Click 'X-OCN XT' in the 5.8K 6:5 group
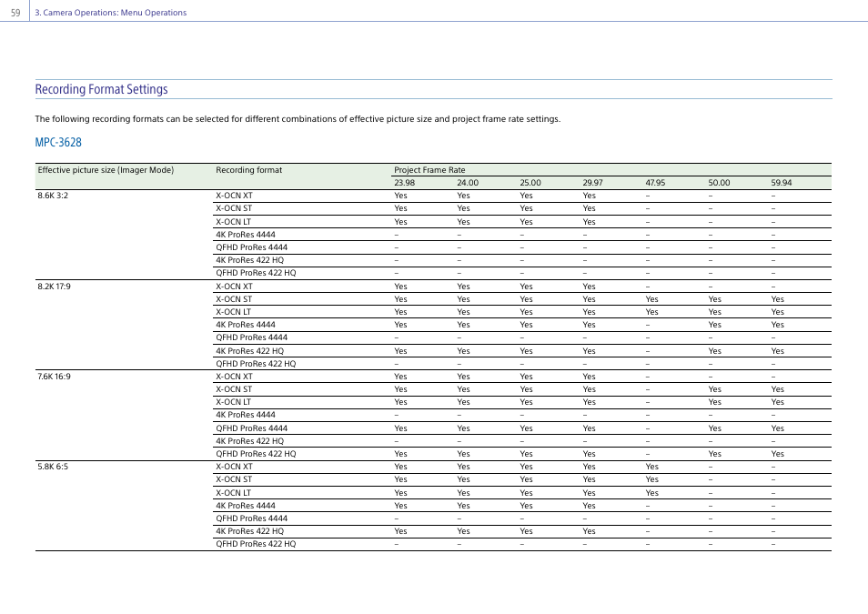The image size is (868, 614). coord(234,467)
